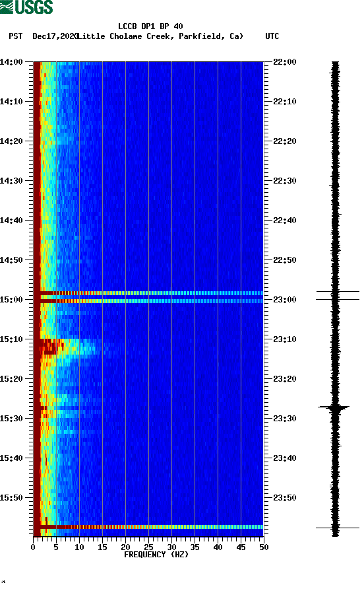Click the 22:40 UTC time label

tap(284, 221)
